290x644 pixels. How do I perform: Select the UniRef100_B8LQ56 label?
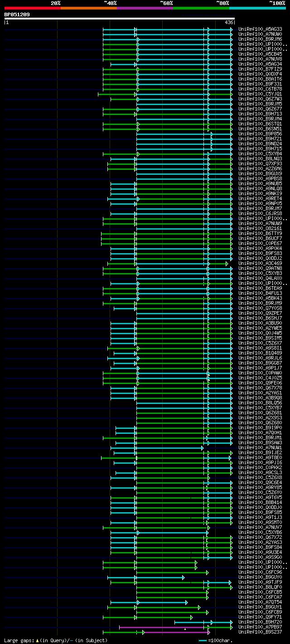(x=260, y=403)
